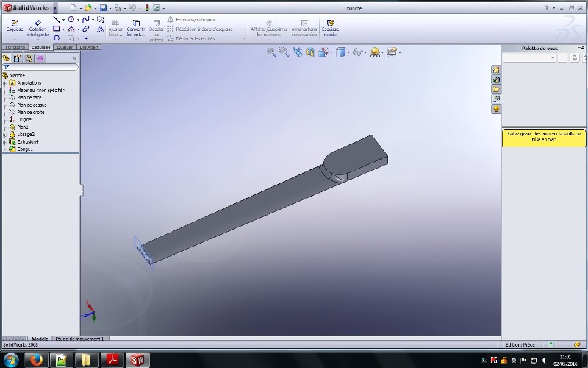588x368 pixels.
Task: Select the Congé1 feature
Action: point(24,149)
